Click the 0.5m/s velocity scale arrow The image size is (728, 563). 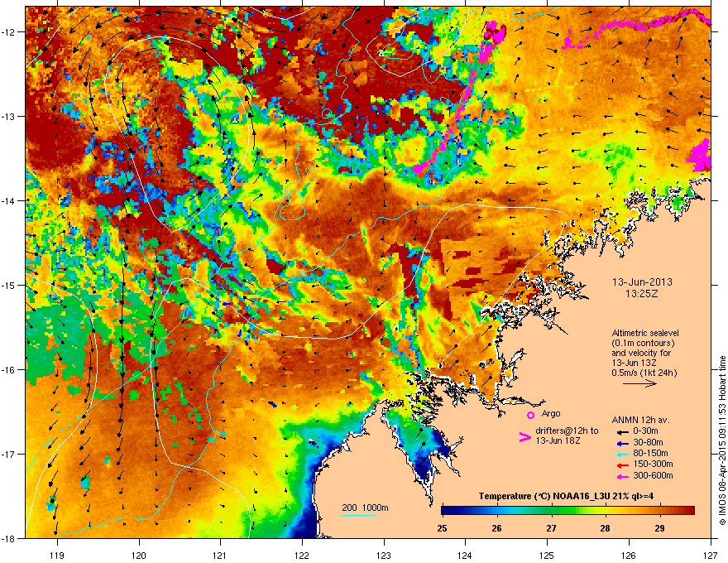pos(639,383)
